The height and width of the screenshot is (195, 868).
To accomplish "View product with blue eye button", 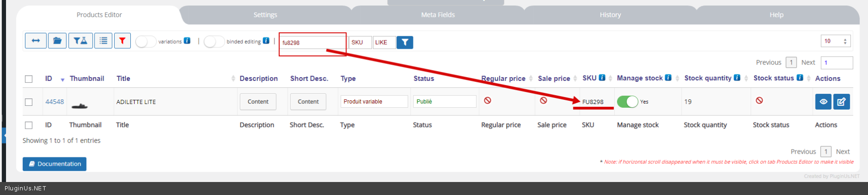I will pyautogui.click(x=823, y=102).
